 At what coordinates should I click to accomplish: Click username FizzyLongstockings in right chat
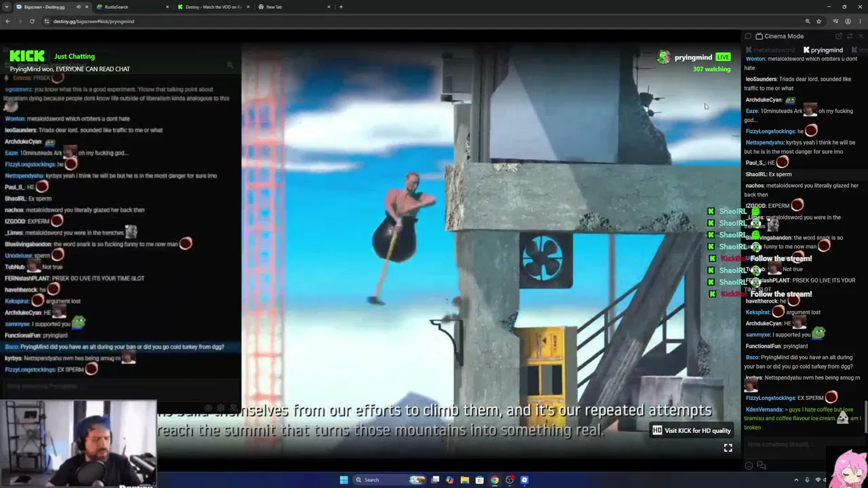770,131
